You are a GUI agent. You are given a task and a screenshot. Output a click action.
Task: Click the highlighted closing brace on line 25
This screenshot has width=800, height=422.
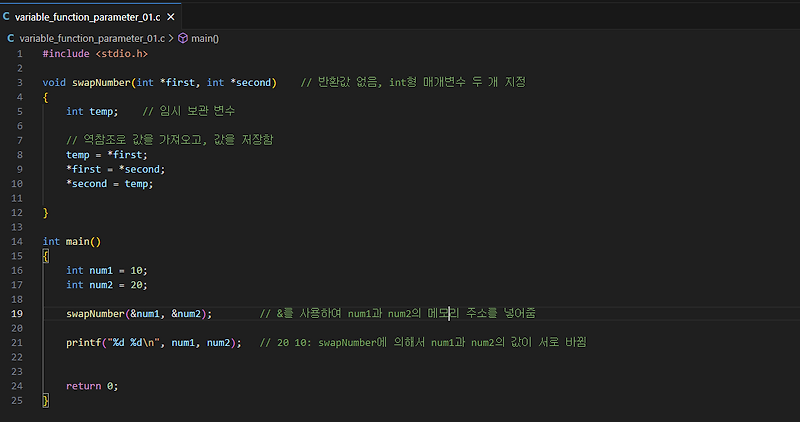[x=45, y=401]
